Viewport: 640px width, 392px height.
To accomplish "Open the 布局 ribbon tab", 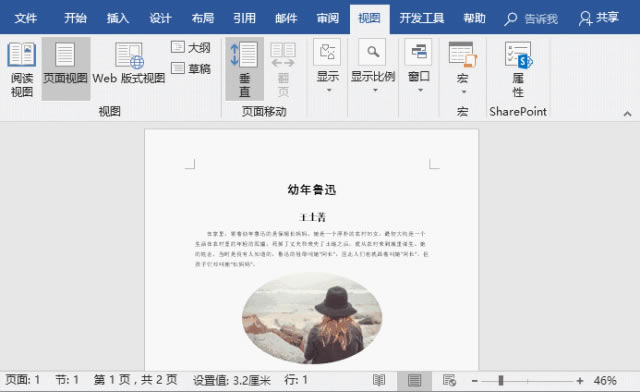I will pyautogui.click(x=202, y=18).
